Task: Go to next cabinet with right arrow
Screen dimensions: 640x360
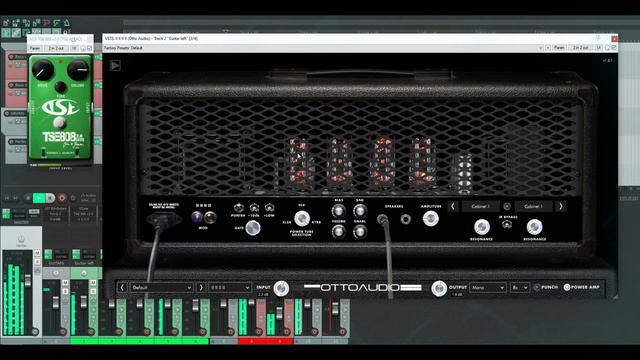Action: [561, 207]
